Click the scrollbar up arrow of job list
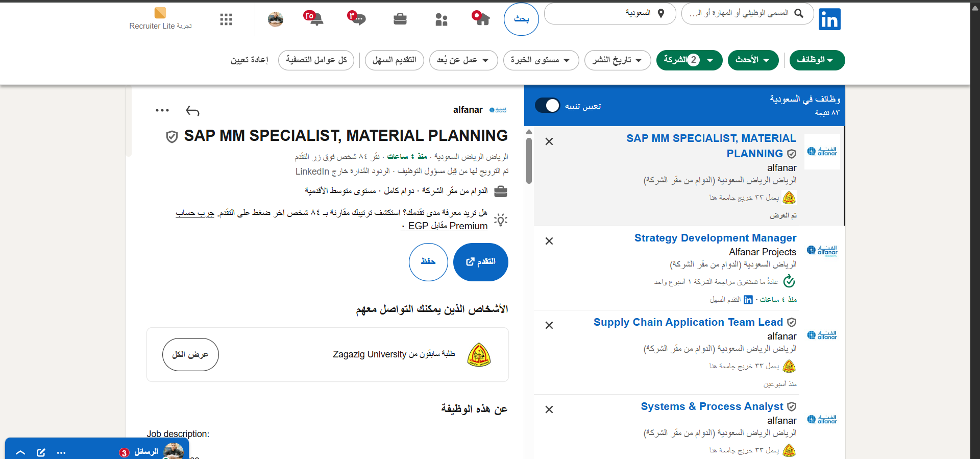The image size is (980, 459). [x=529, y=132]
